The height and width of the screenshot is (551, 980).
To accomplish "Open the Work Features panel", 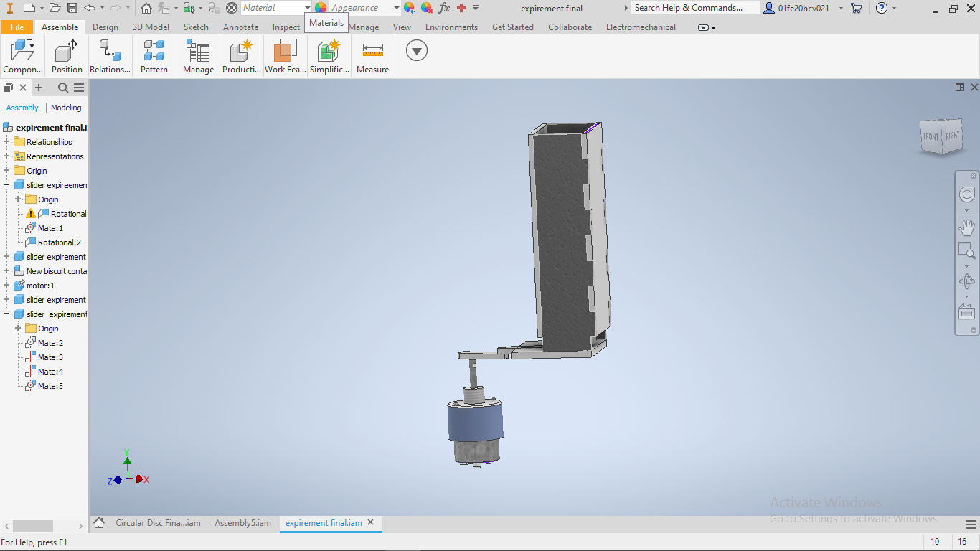I will tap(285, 57).
